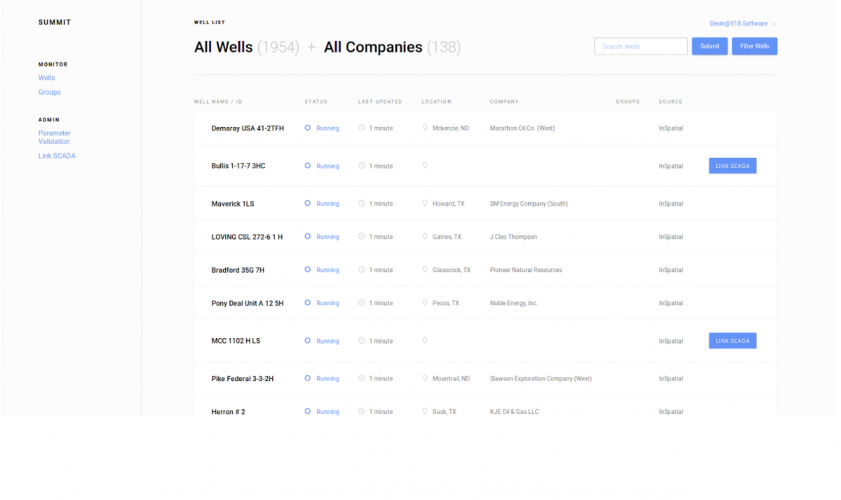Click the status circle icon for Bradford 35G 7H
Screen dimensions: 841x500
(x=308, y=270)
